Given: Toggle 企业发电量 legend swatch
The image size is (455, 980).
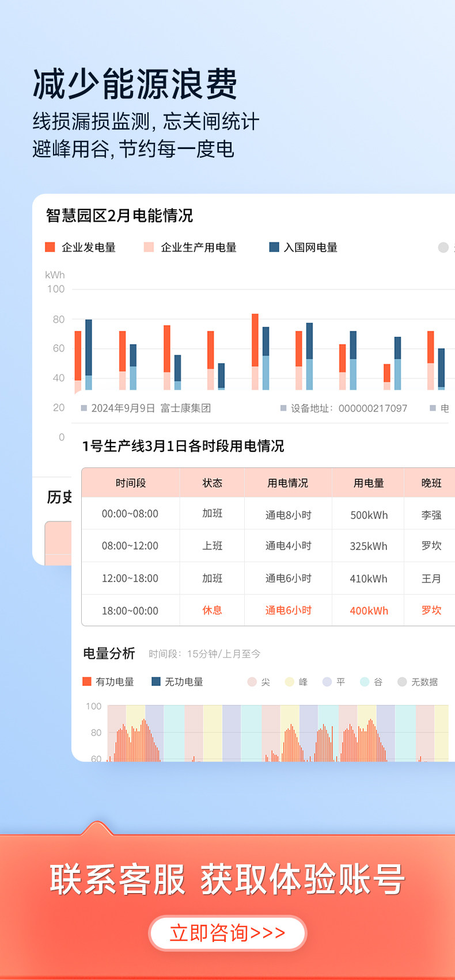Looking at the screenshot, I should coord(50,247).
